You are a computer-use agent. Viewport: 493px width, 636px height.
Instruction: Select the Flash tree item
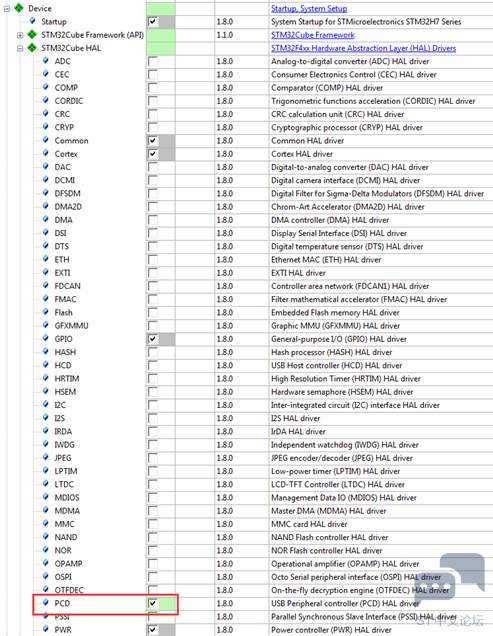(x=63, y=313)
